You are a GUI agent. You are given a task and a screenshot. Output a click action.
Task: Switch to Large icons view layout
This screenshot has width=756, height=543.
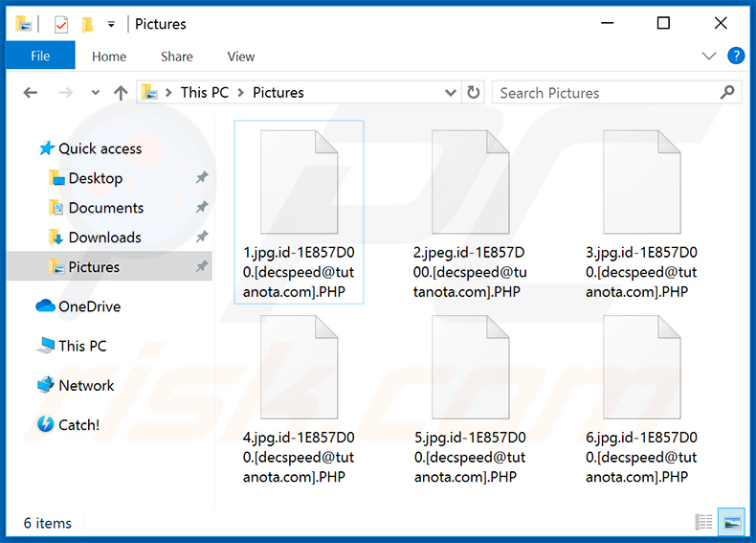click(x=732, y=522)
